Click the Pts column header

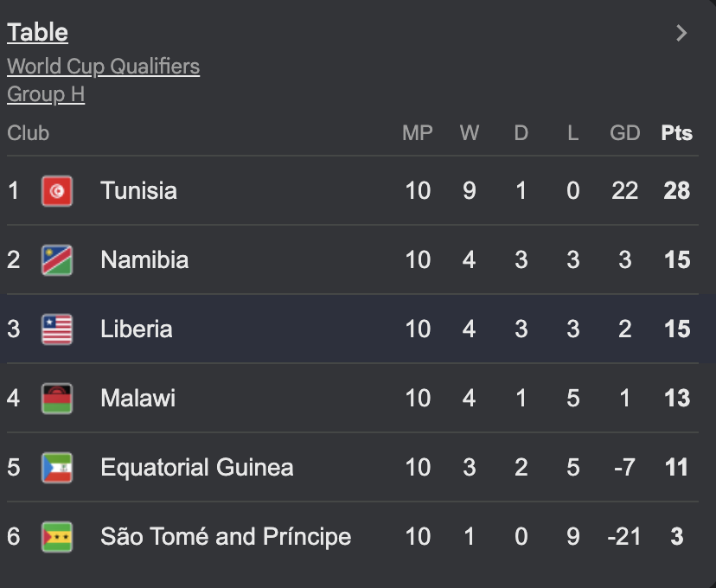click(676, 133)
